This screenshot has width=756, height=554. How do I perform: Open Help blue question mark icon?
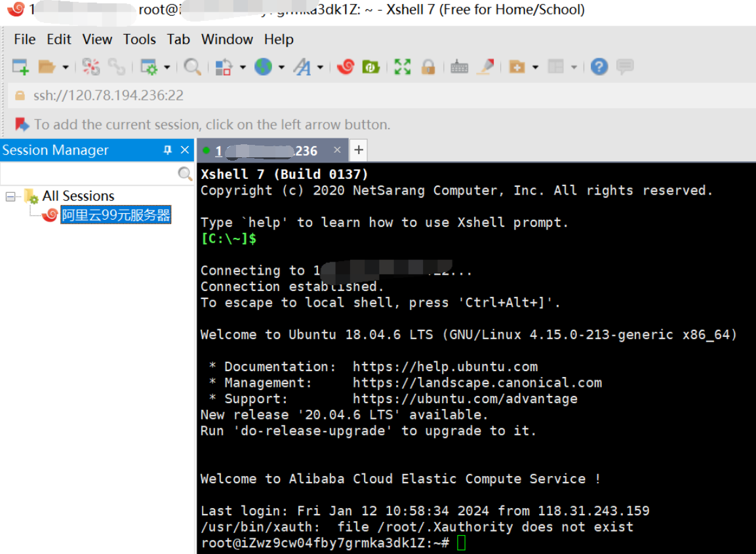point(599,67)
